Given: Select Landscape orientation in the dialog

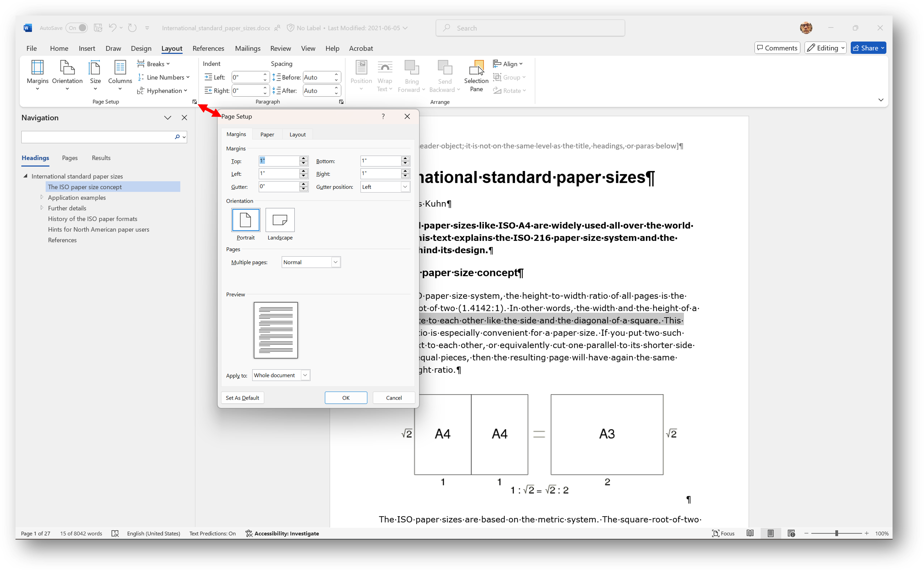Looking at the screenshot, I should pyautogui.click(x=280, y=220).
